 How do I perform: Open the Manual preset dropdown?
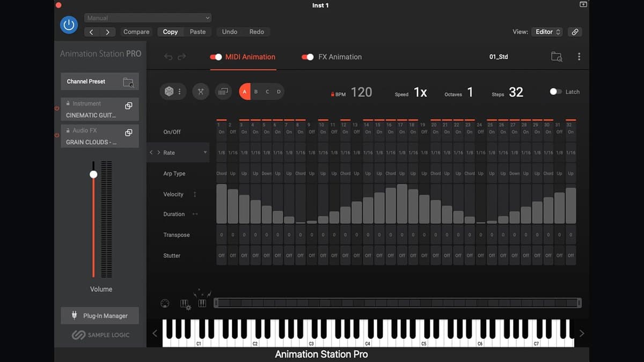(x=148, y=18)
